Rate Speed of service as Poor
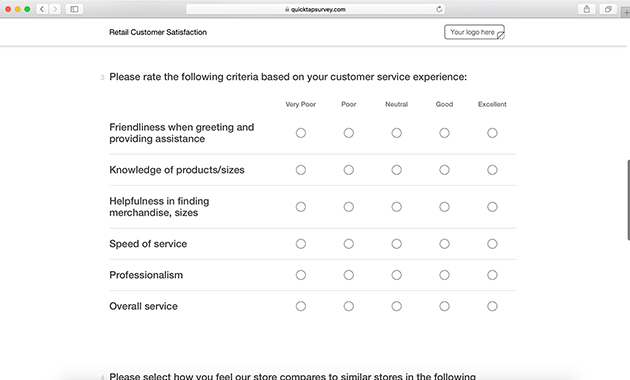This screenshot has width=630, height=380. pyautogui.click(x=349, y=244)
